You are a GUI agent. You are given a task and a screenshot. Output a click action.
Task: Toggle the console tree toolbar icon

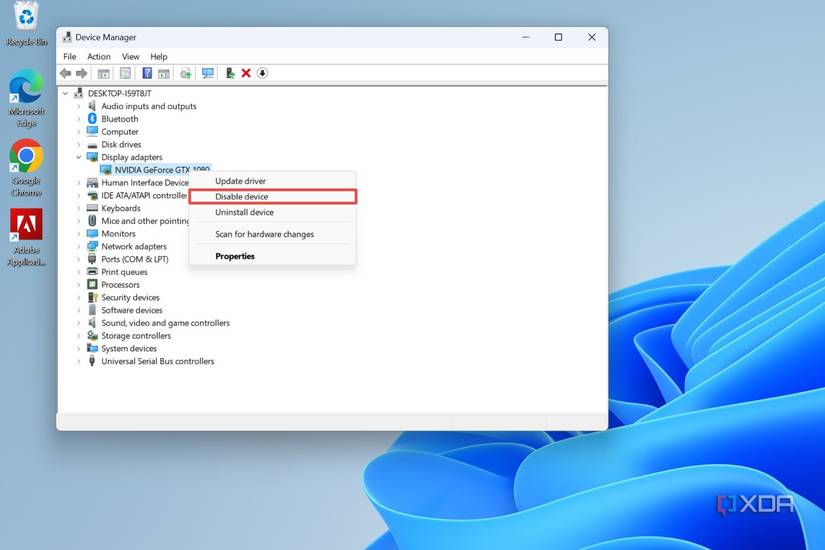[x=104, y=73]
